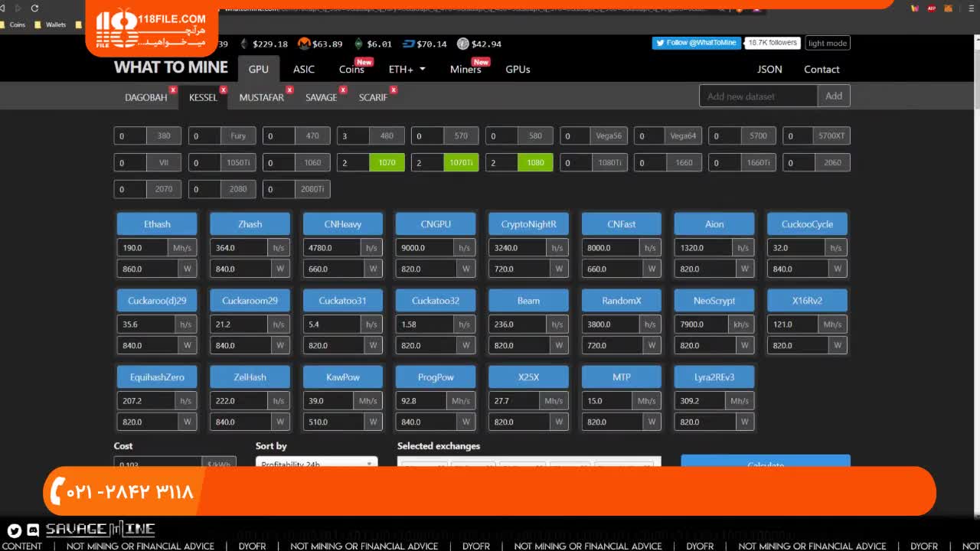
Task: Enable the 480 GPU toggle
Action: (387, 136)
